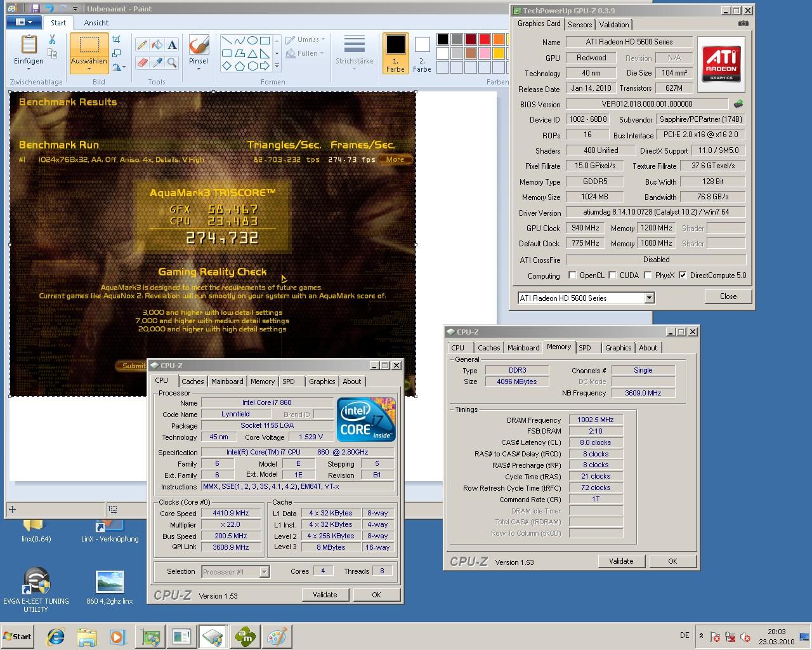The image size is (812, 650).
Task: Toggle the OpenCL checkbox in GPU-Z
Action: click(x=573, y=275)
